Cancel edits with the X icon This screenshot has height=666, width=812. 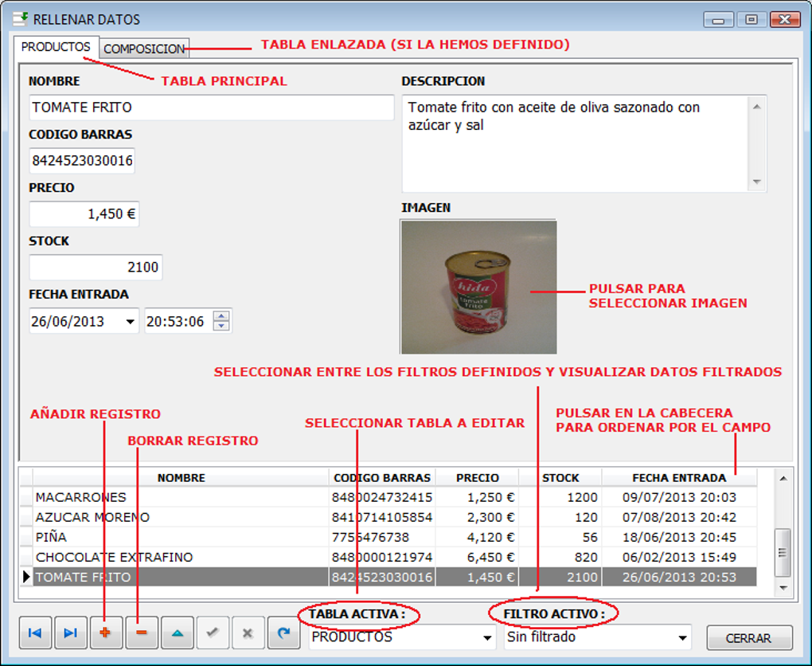248,633
